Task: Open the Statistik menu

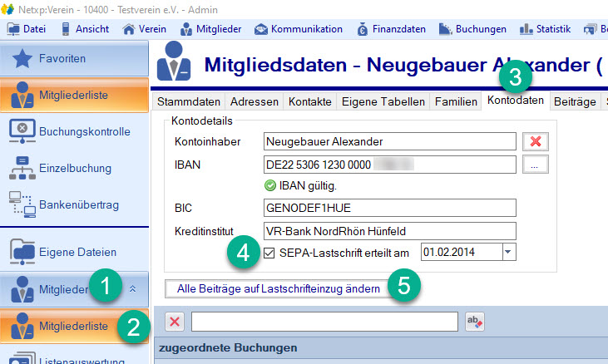Action: (x=545, y=29)
